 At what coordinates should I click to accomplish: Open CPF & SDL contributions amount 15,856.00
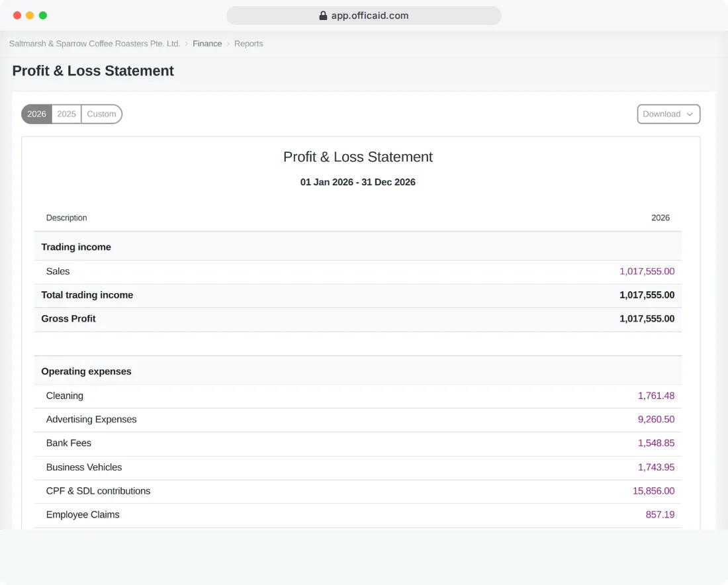[x=654, y=491]
